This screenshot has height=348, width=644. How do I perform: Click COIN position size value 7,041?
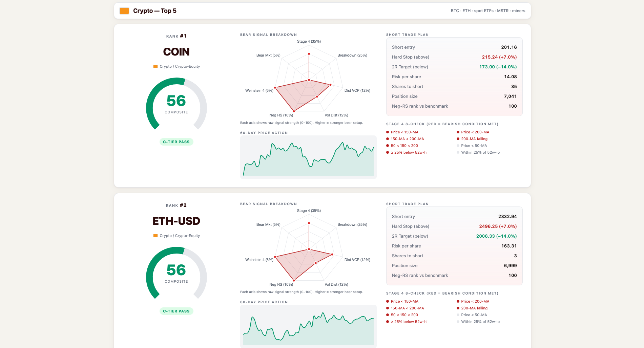pos(510,96)
